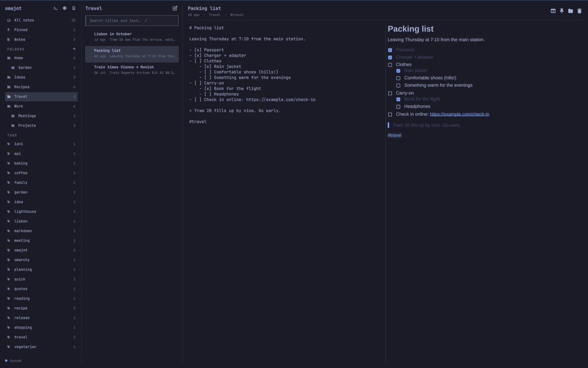Image resolution: width=588 pixels, height=368 pixels.
Task: Add a new folder with the plus icon
Action: (x=74, y=49)
